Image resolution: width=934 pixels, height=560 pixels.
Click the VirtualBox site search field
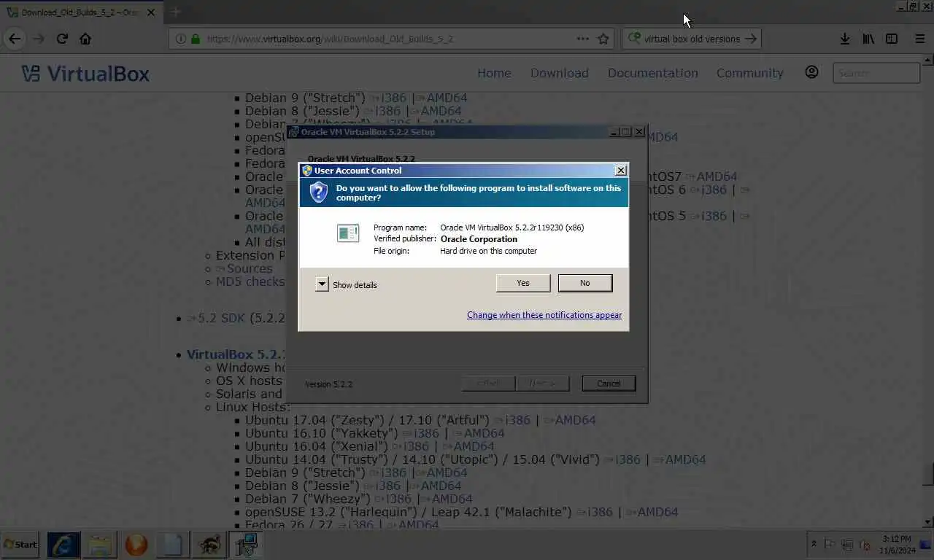point(876,73)
